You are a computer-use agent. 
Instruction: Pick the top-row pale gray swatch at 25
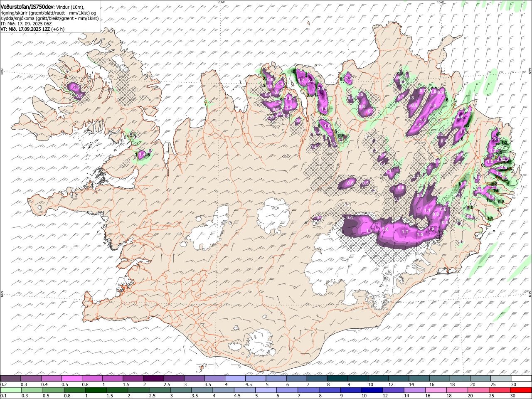click(501, 378)
